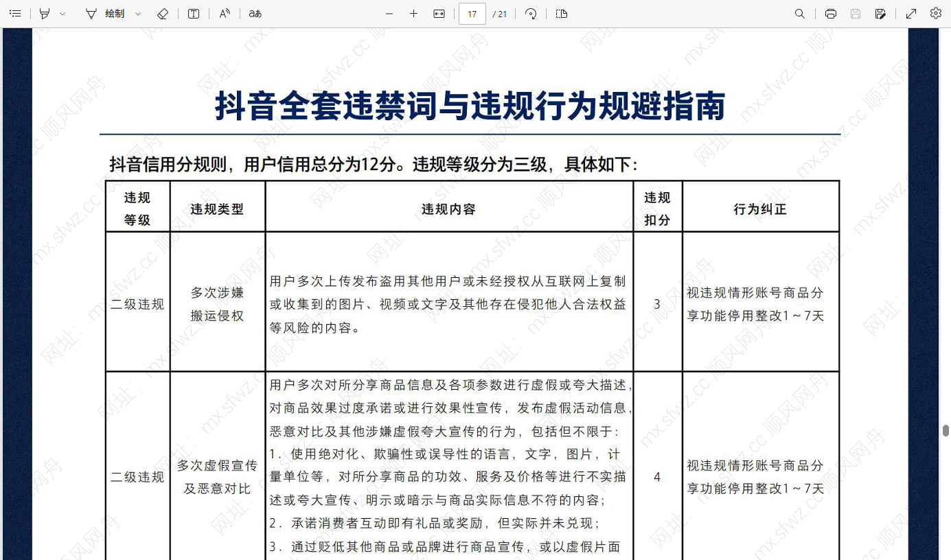The image size is (951, 560).
Task: Enter fullscreen reading mode
Action: coord(910,13)
